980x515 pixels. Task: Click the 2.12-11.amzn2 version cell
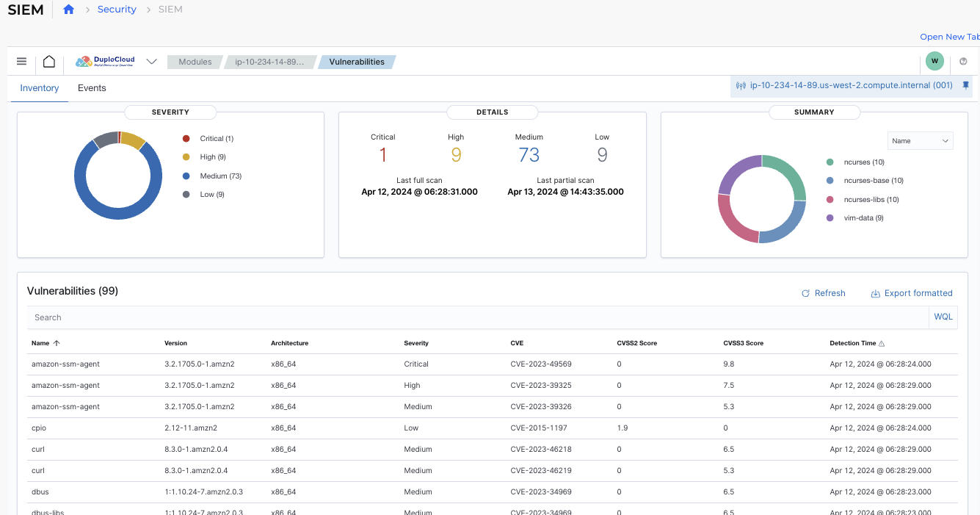pos(190,428)
